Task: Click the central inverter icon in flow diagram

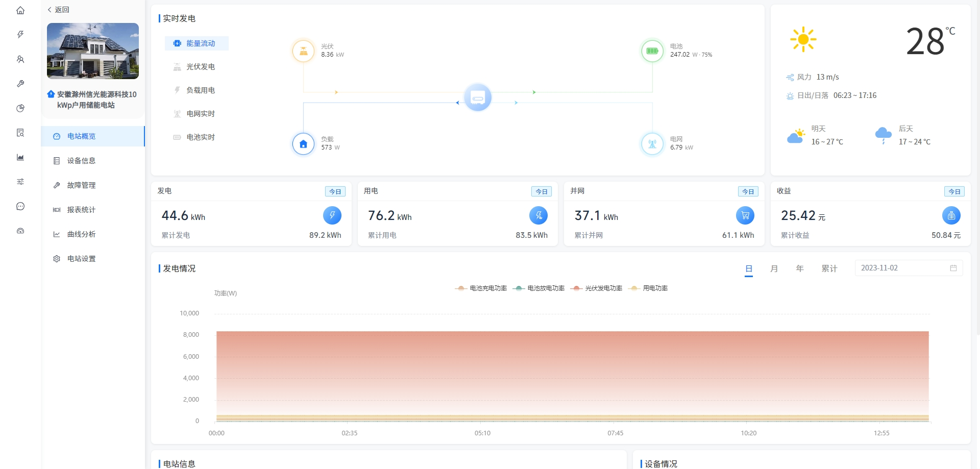Action: pos(478,97)
